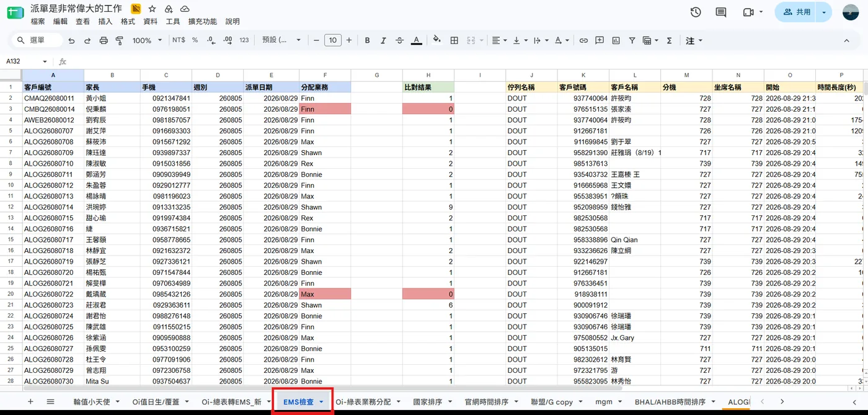The height and width of the screenshot is (415, 868).
Task: Start a meeting with camera icon
Action: pyautogui.click(x=748, y=12)
